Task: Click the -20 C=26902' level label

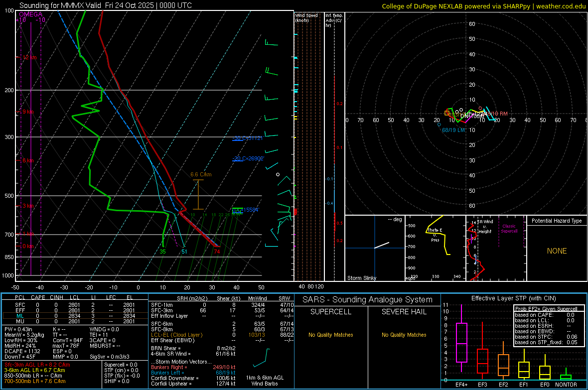Action: click(x=248, y=158)
